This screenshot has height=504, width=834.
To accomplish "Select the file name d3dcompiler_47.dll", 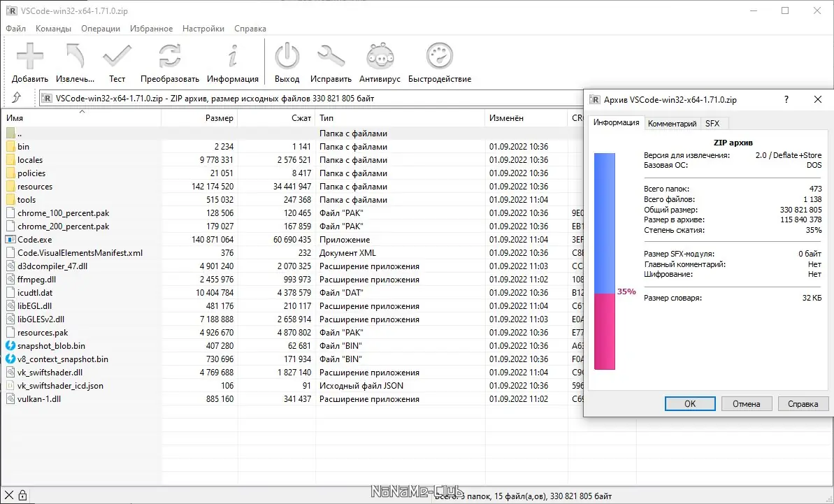I will (52, 266).
